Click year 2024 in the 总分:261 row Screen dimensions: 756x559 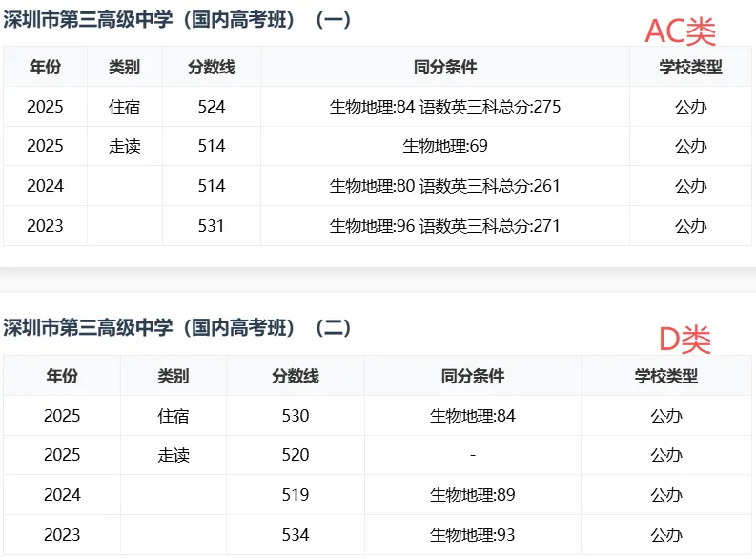46,186
